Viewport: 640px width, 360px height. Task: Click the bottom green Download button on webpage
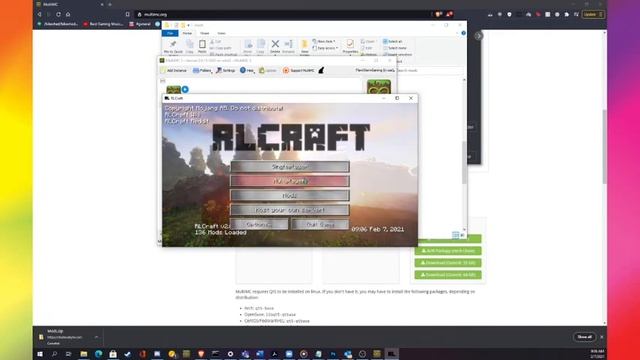tap(448, 275)
